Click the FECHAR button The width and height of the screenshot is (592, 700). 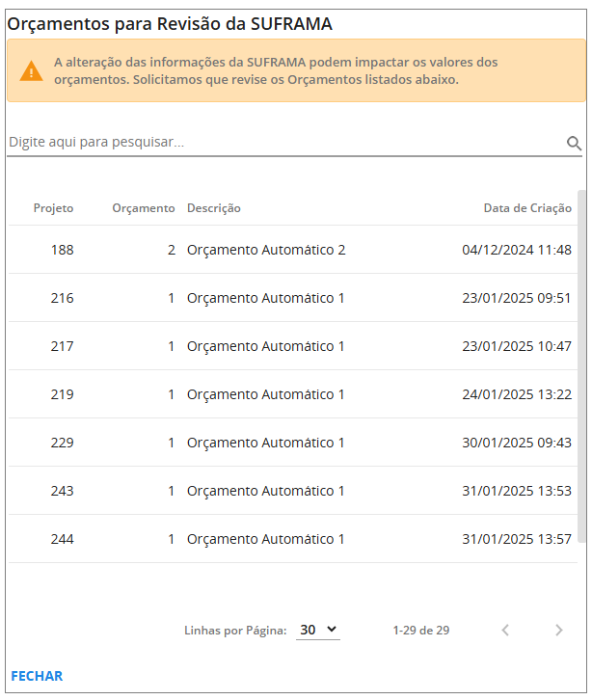click(37, 676)
